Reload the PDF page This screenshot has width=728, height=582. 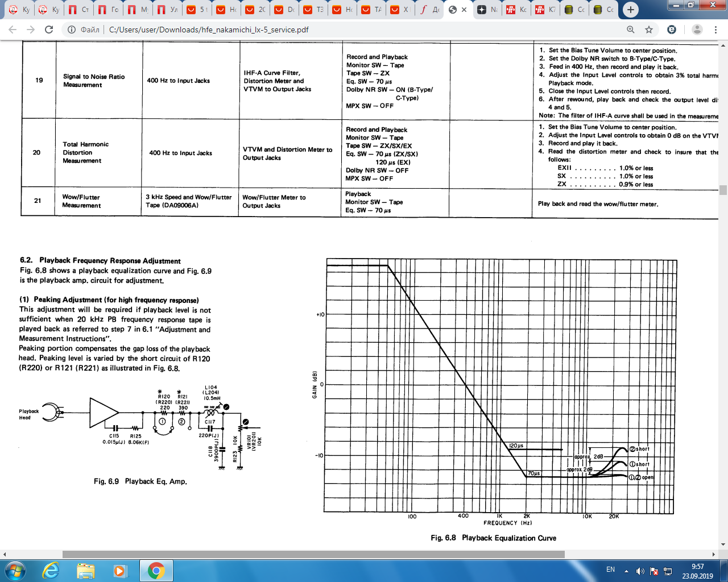click(x=49, y=30)
